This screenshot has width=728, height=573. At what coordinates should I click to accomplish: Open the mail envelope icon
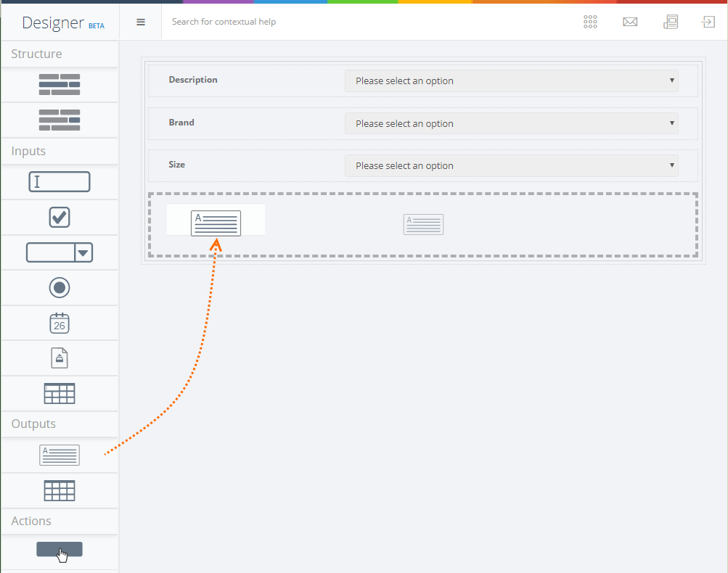coord(630,22)
